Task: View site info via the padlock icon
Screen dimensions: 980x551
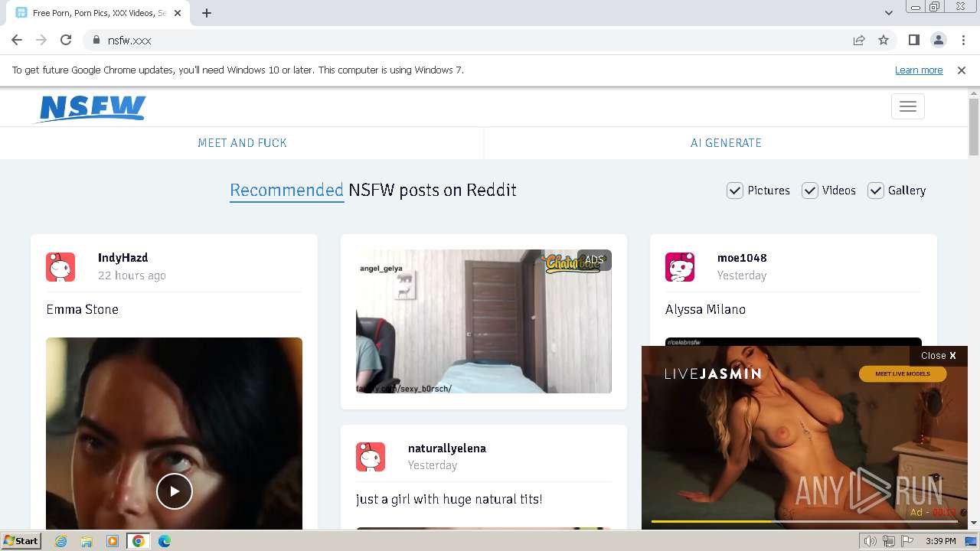Action: (x=96, y=40)
